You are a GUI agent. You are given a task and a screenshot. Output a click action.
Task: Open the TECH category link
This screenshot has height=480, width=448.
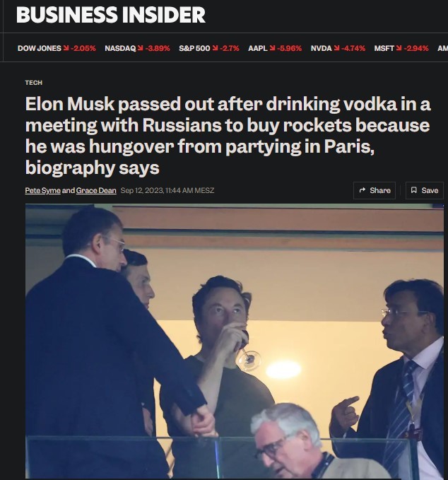[x=34, y=83]
